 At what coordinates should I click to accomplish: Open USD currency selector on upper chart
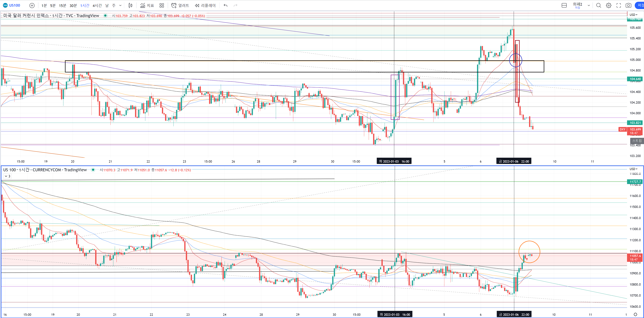[x=634, y=15]
